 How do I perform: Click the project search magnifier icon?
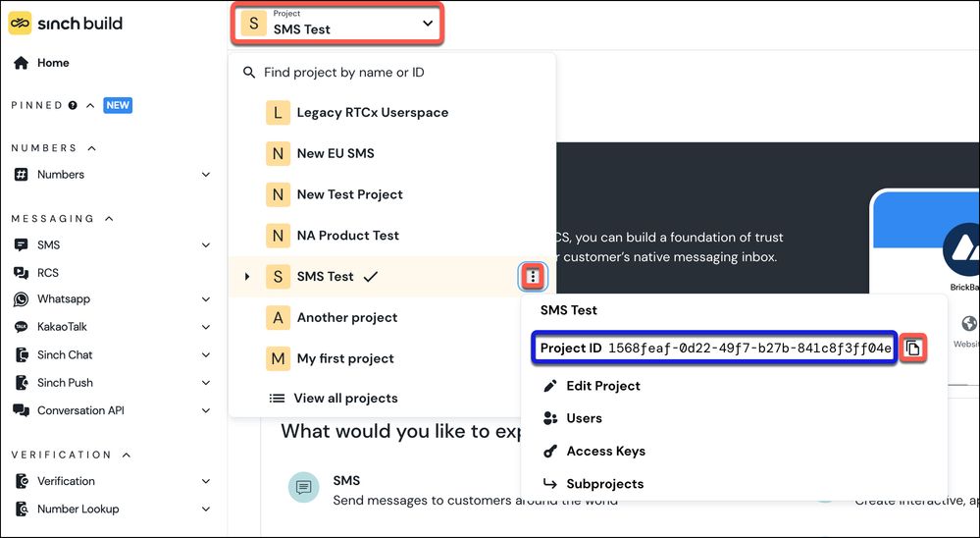[x=249, y=73]
